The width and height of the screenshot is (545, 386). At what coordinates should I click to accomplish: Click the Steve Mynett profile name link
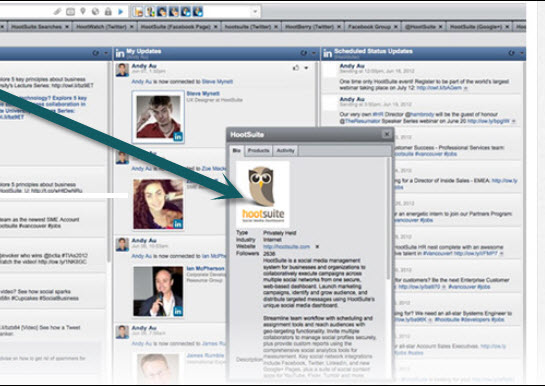[x=203, y=93]
